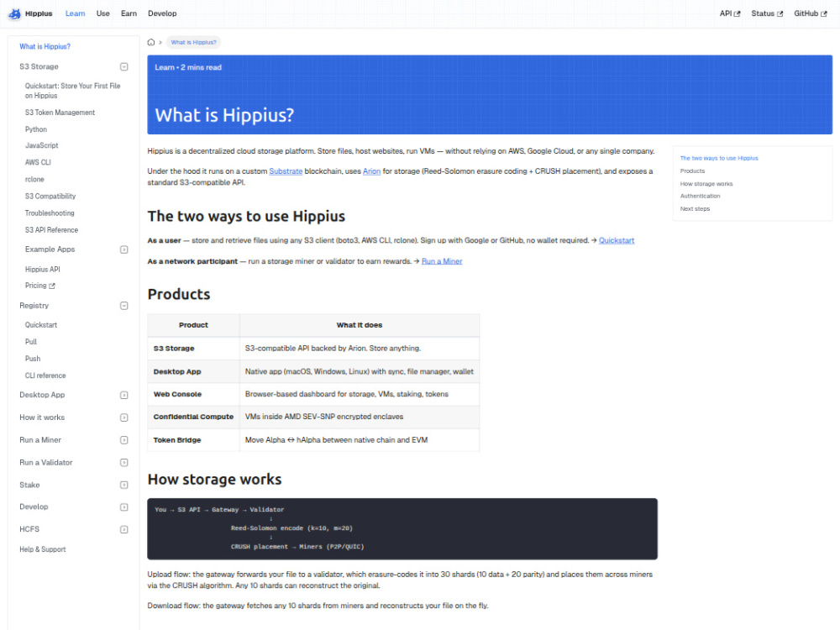Image resolution: width=840 pixels, height=630 pixels.
Task: Open the AWS CLI sidebar page
Action: [38, 162]
